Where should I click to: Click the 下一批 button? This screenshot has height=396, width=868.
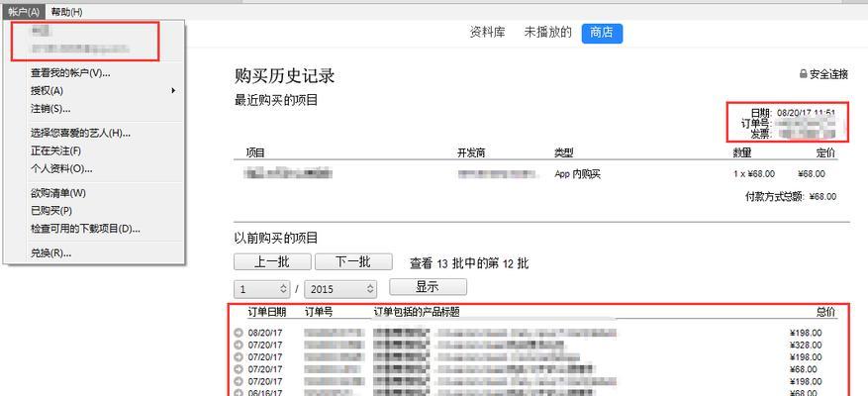[353, 262]
